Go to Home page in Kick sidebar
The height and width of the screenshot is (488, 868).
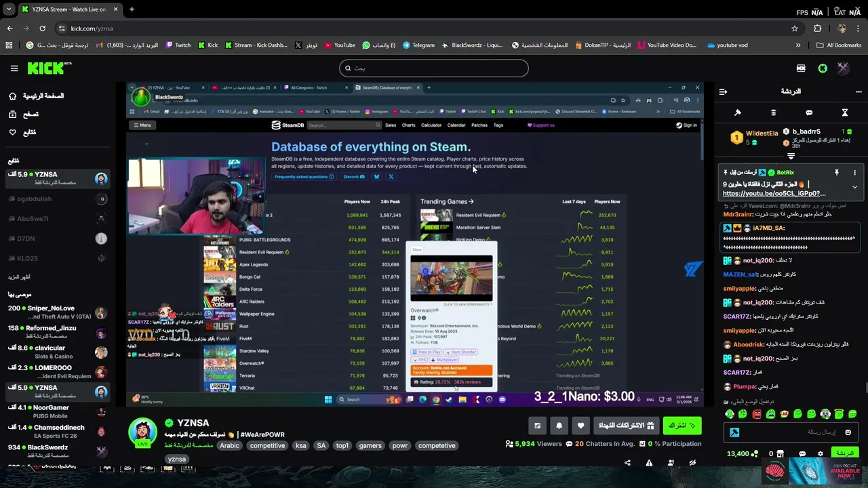37,96
